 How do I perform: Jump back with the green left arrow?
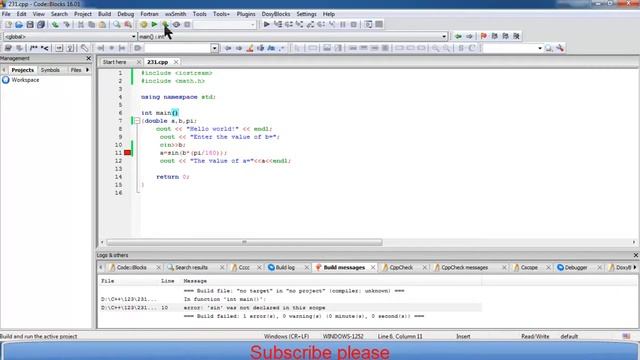click(x=458, y=36)
